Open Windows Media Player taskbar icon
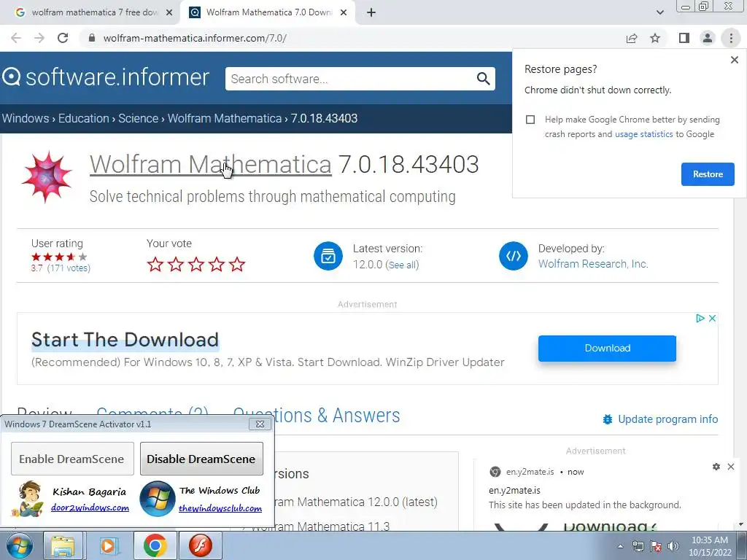Viewport: 747px width, 560px height. pos(109,545)
